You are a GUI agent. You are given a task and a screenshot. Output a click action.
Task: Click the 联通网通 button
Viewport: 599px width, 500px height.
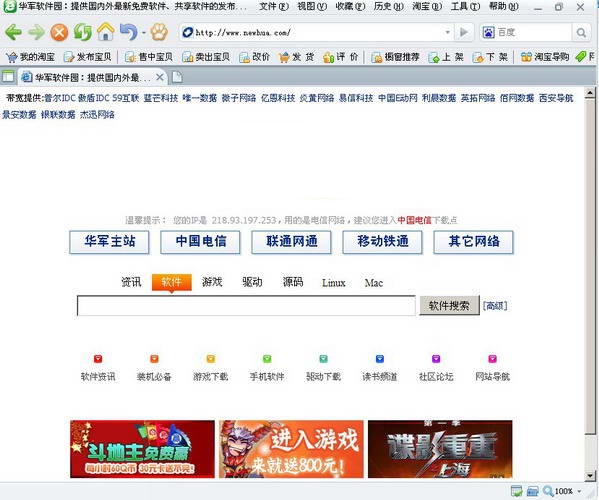pyautogui.click(x=291, y=241)
